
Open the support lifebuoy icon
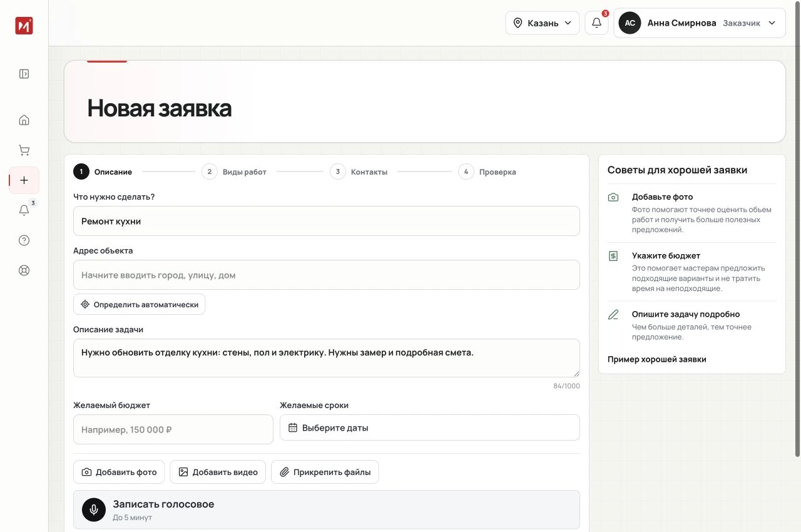24,270
